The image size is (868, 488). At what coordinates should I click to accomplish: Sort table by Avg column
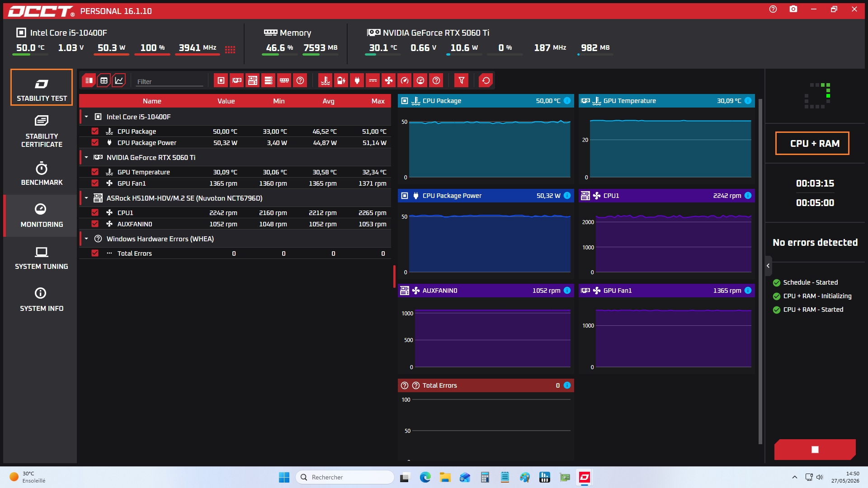click(x=329, y=101)
